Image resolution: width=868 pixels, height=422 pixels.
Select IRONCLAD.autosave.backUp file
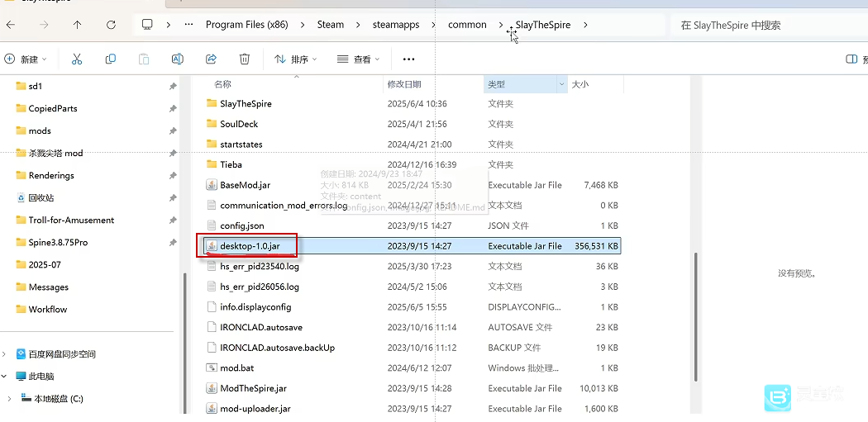[277, 348]
